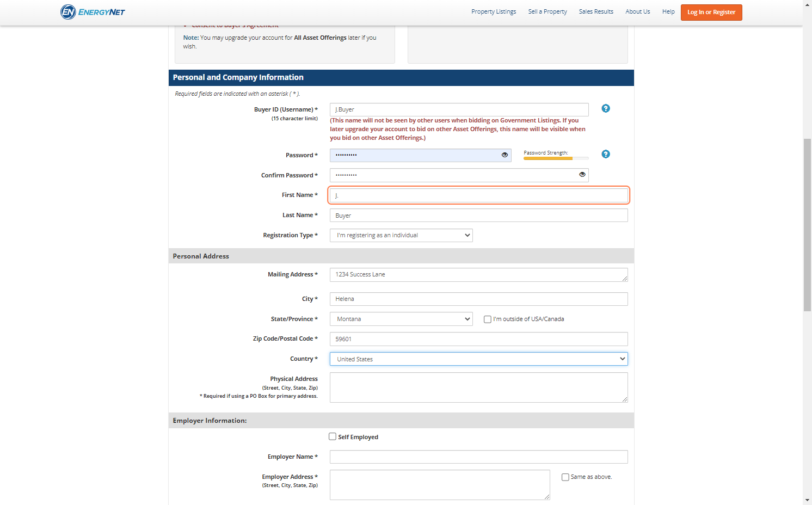Screen dimensions: 812x505
Task: Check I'm outside of USA/Canada box
Action: click(488, 319)
